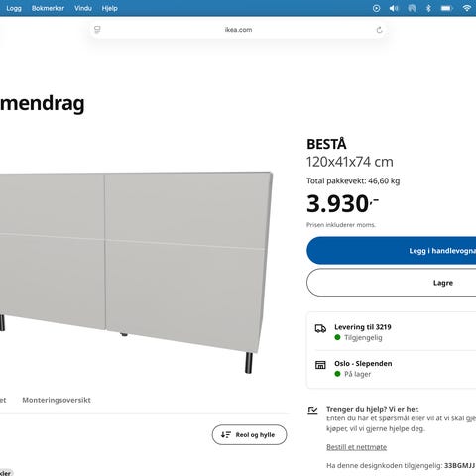Screen dimensions: 476x476
Task: Open the volume control in menu bar
Action: coord(394,8)
